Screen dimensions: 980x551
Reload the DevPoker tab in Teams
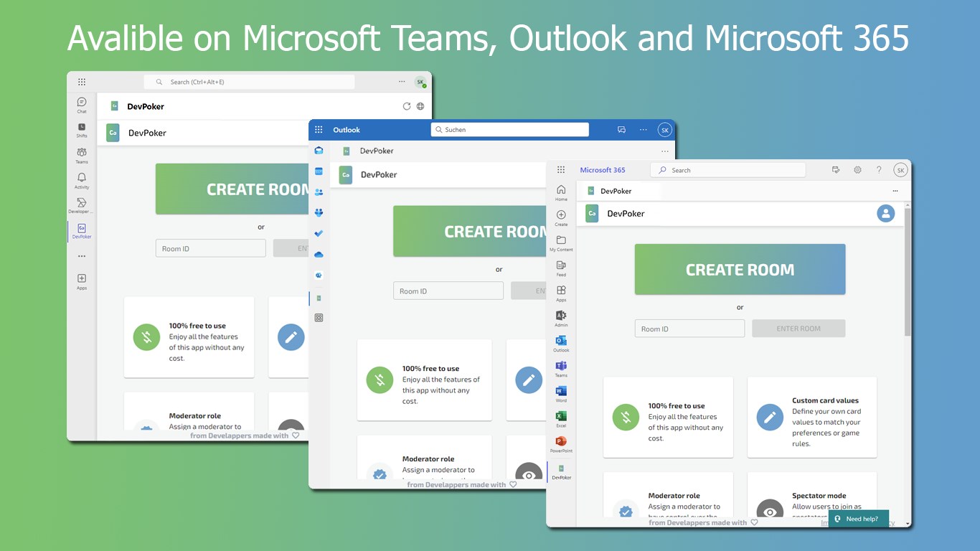407,106
